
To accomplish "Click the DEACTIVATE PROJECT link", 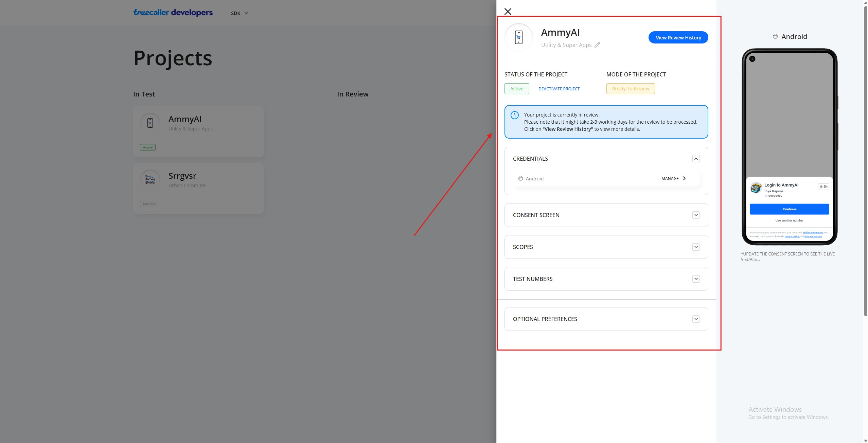I will pyautogui.click(x=559, y=89).
